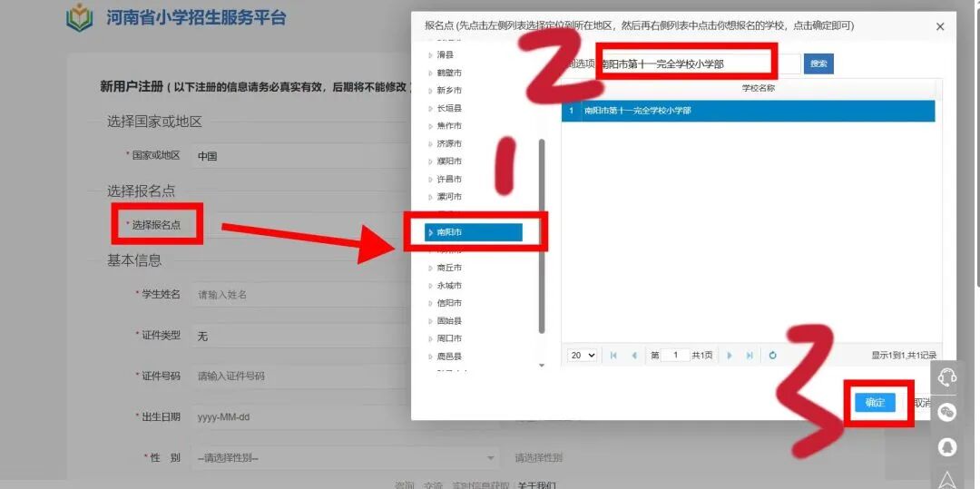The image size is (980, 489).
Task: Refresh the school list grid
Action: (772, 356)
